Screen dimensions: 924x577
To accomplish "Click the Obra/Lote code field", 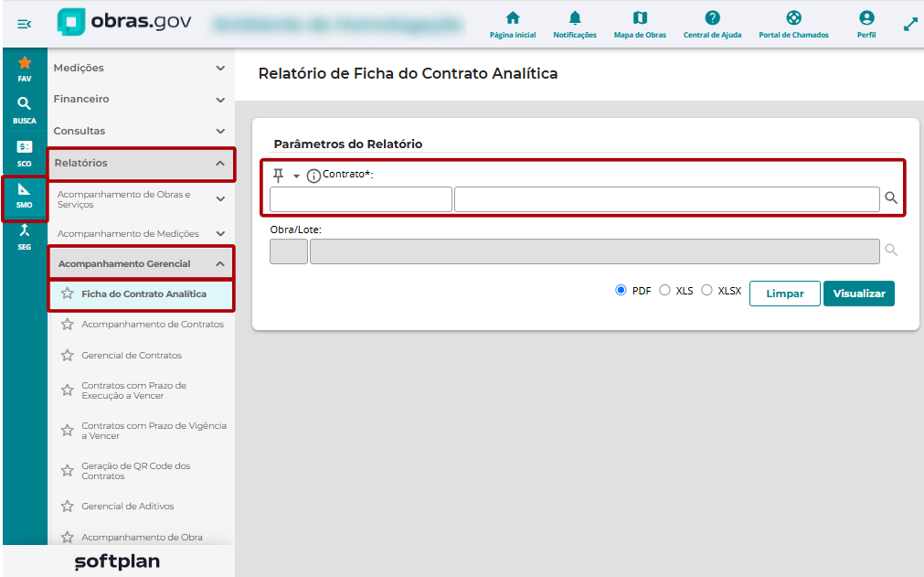I will point(289,251).
